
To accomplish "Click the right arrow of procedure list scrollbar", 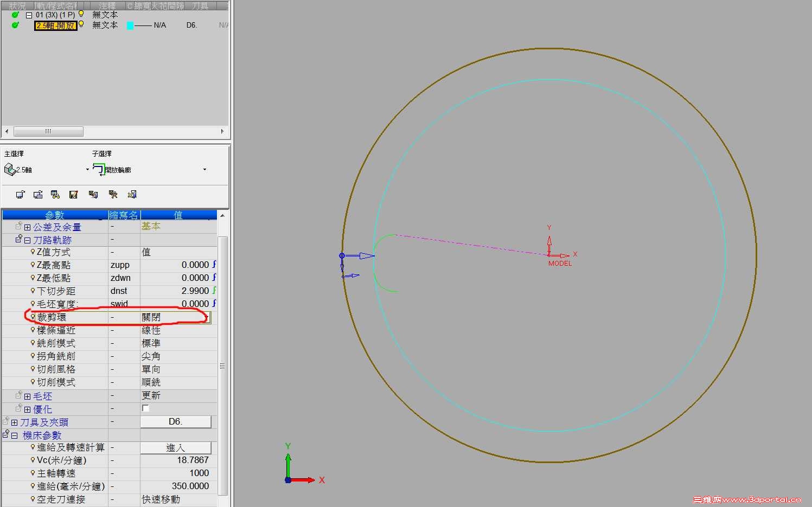I will coord(222,131).
